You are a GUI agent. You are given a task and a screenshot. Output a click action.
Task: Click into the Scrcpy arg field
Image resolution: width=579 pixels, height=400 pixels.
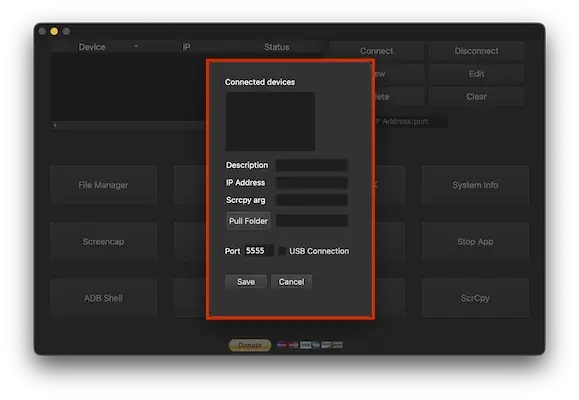(312, 200)
